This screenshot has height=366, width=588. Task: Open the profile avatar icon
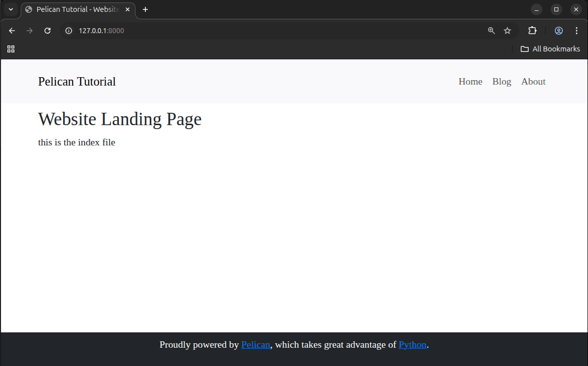(x=559, y=31)
